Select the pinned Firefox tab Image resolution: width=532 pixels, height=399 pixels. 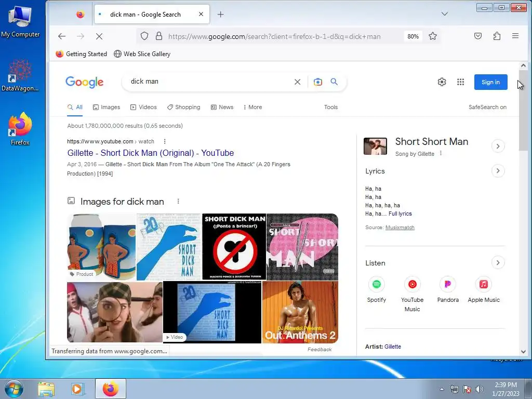(x=81, y=14)
